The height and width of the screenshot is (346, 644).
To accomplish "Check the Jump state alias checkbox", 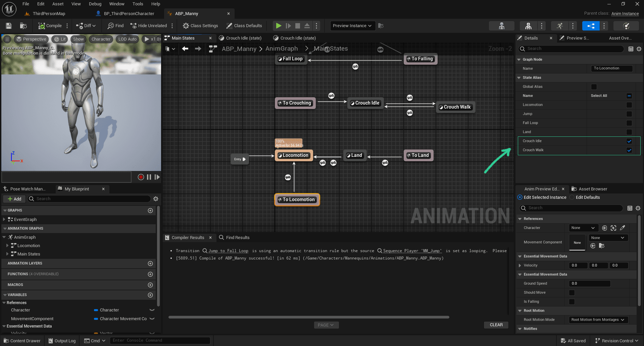I will point(629,114).
